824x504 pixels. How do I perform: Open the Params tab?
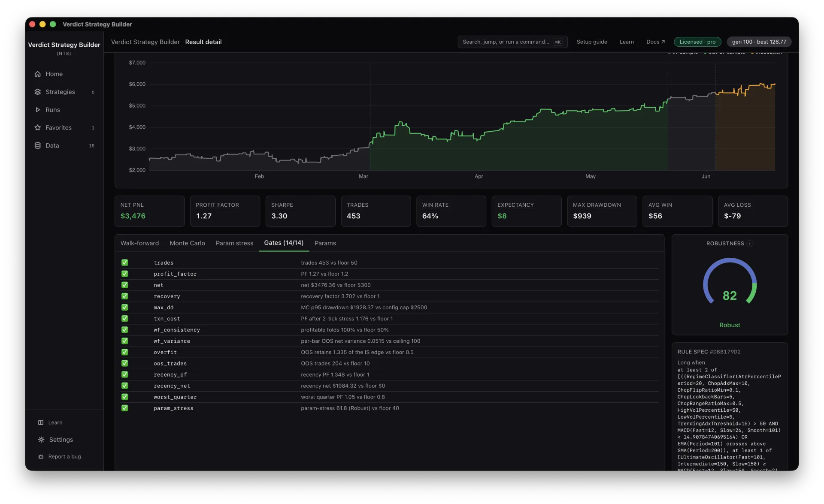(x=325, y=243)
